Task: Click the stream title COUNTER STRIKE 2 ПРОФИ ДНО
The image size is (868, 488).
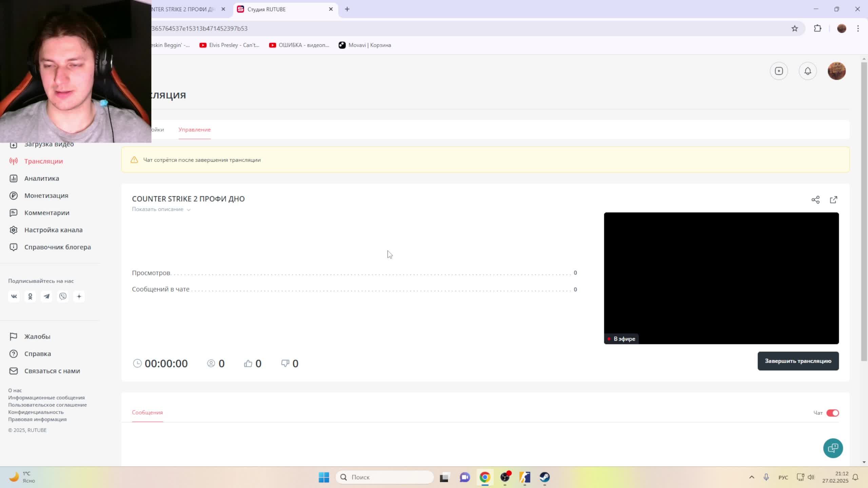Action: click(x=188, y=199)
